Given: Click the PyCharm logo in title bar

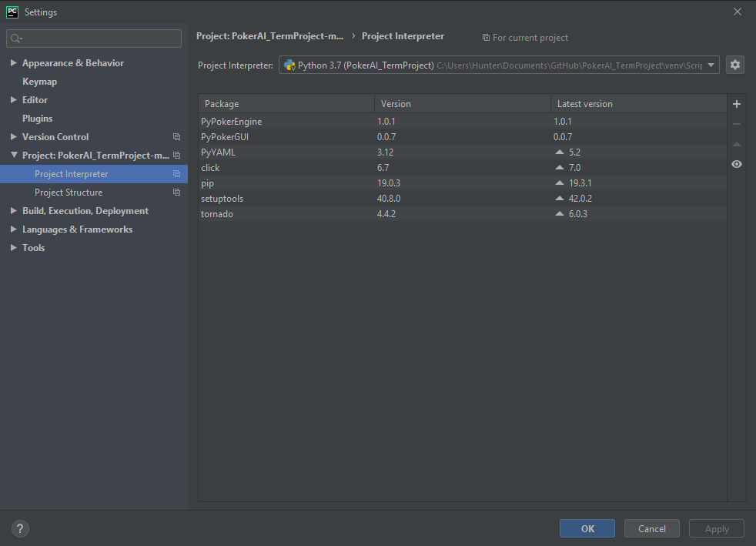Looking at the screenshot, I should tap(12, 12).
